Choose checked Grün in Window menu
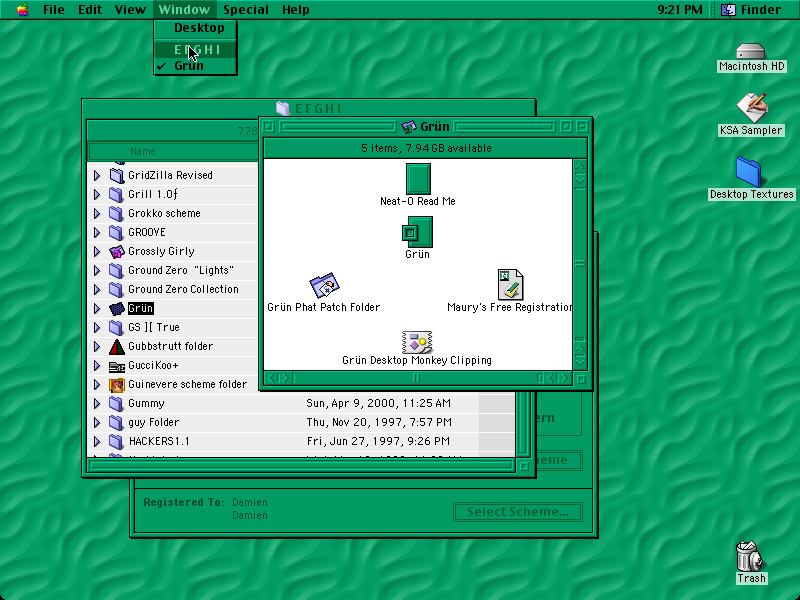The height and width of the screenshot is (600, 800). [195, 65]
